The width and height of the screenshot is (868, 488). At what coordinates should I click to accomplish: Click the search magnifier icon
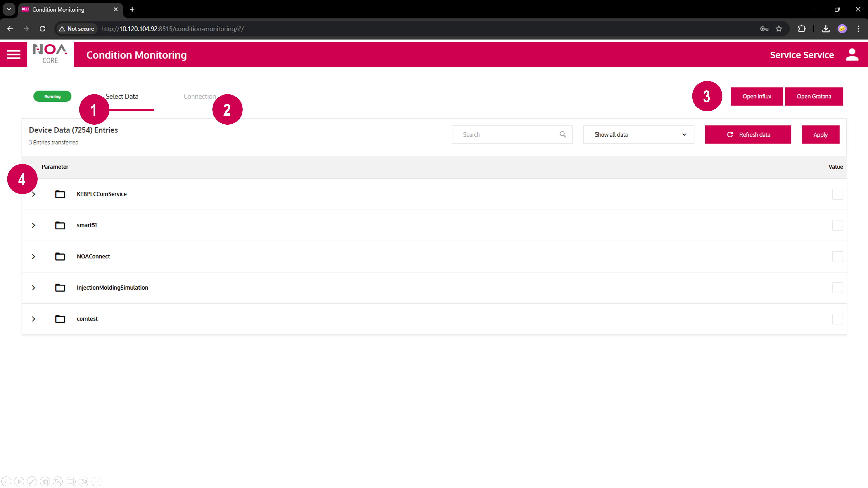point(563,134)
